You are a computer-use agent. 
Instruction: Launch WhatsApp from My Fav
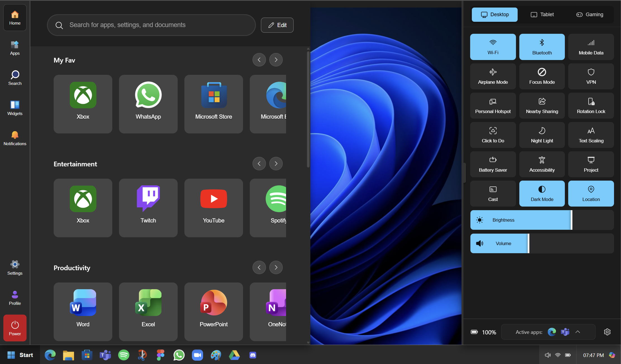click(x=148, y=104)
